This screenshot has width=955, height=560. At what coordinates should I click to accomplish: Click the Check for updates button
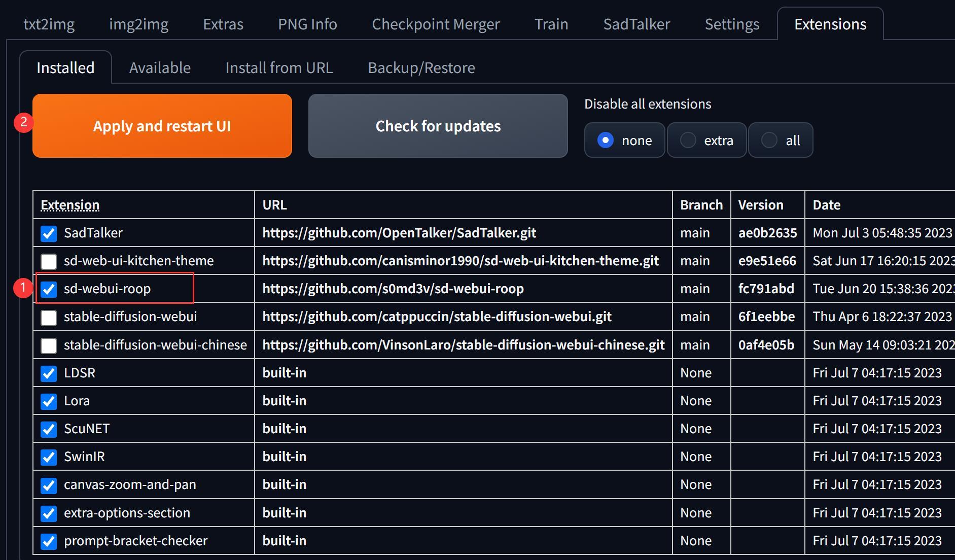[x=438, y=126]
